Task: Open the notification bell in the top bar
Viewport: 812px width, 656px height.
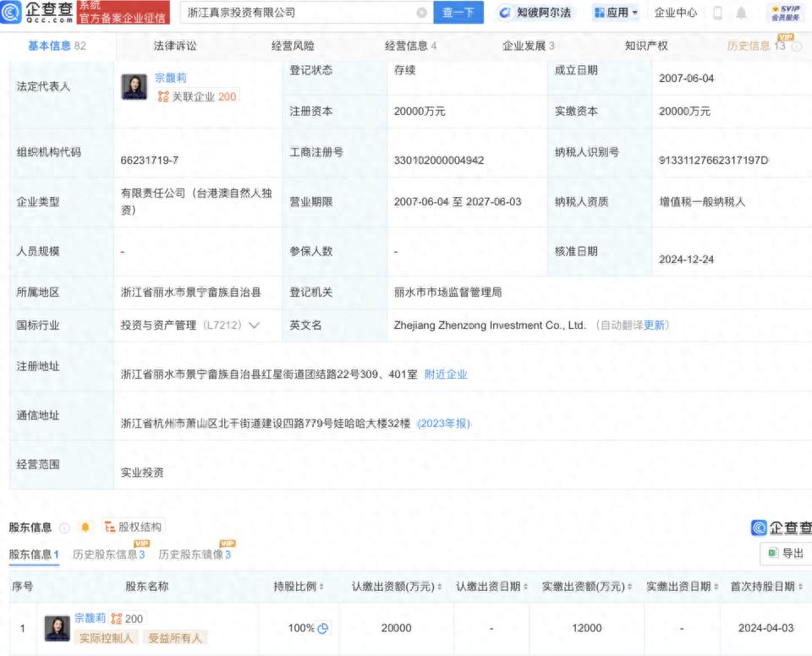Action: (x=741, y=13)
